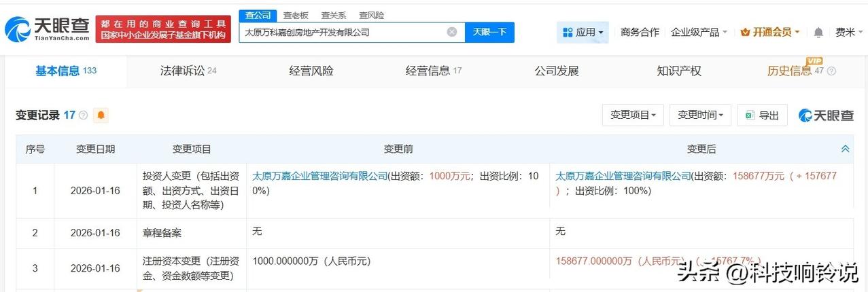The width and height of the screenshot is (868, 292).
Task: Collapse the table with the double chevron icon
Action: point(845,149)
